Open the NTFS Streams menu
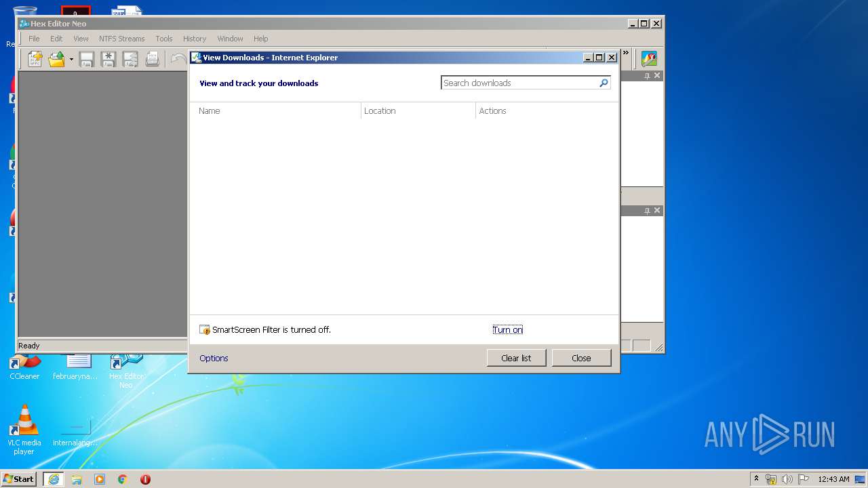The image size is (868, 488). 122,39
